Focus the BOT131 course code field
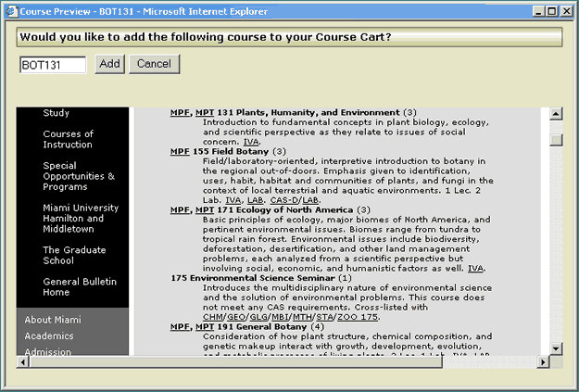The image size is (579, 392). (53, 65)
